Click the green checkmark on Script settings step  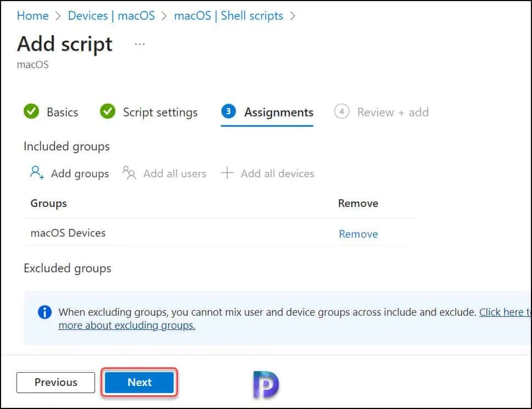(108, 111)
